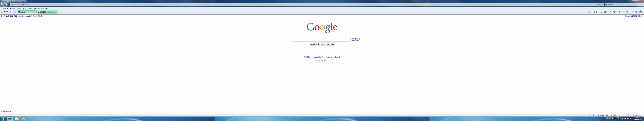Click the small New Tab button
The height and width of the screenshot is (121, 644).
click(59, 12)
